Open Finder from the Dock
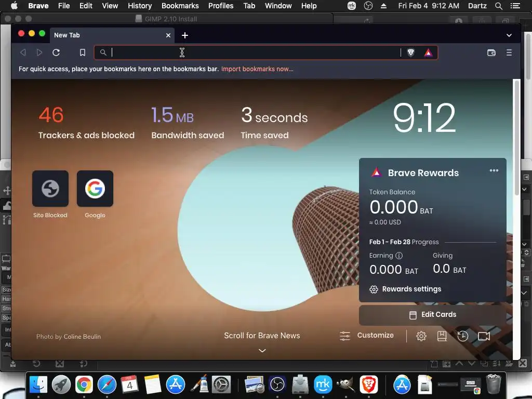 [x=38, y=384]
